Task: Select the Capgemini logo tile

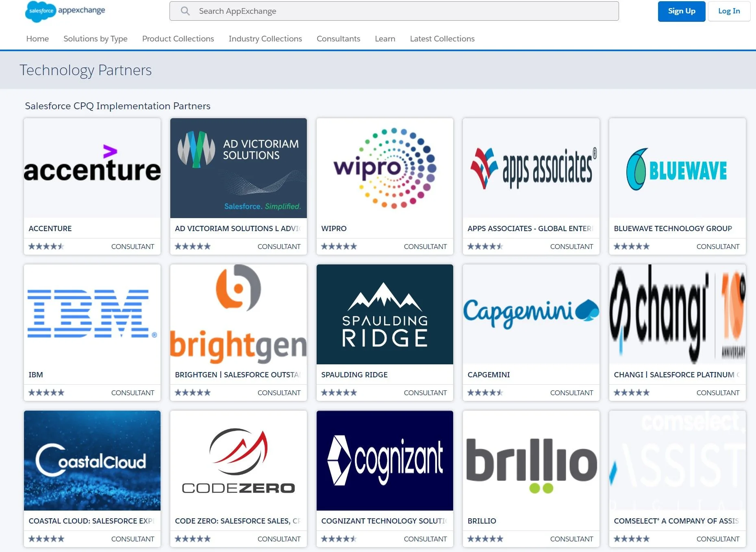Action: click(x=531, y=314)
